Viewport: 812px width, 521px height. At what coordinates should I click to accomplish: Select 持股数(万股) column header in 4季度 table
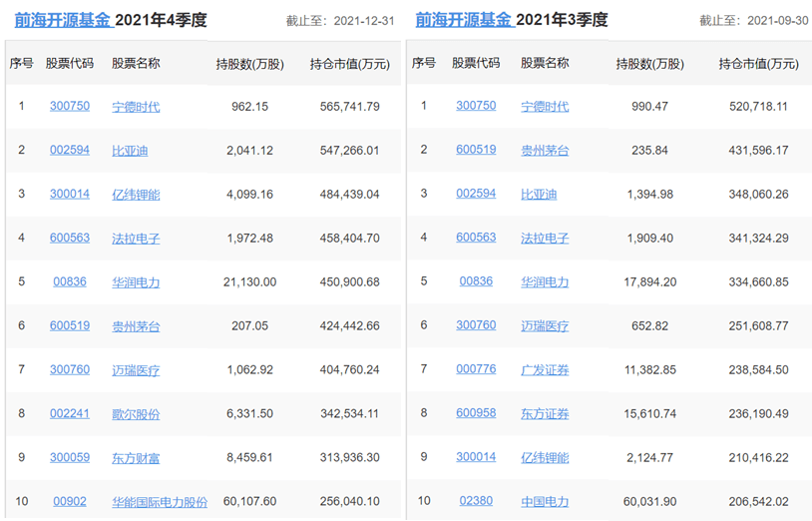(250, 64)
